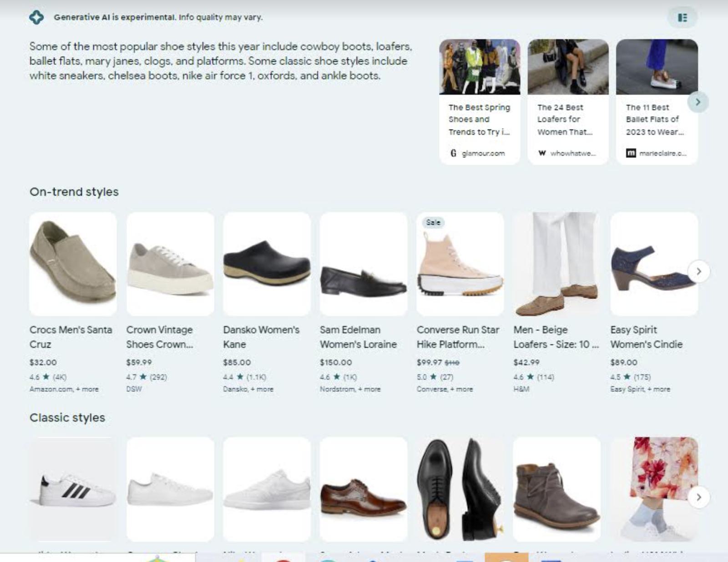Select Crocs Men's Santa Cruz shoe image
Screen dimensions: 728x562
73,264
